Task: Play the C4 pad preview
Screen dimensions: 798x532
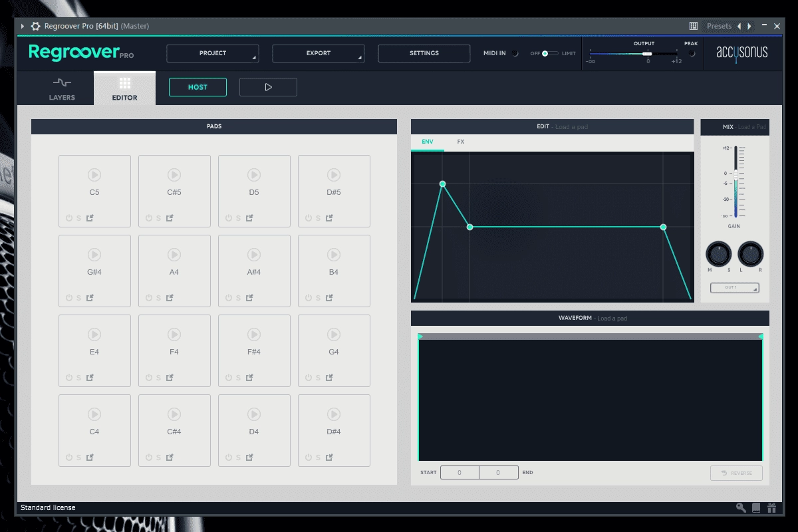Action: pyautogui.click(x=94, y=414)
